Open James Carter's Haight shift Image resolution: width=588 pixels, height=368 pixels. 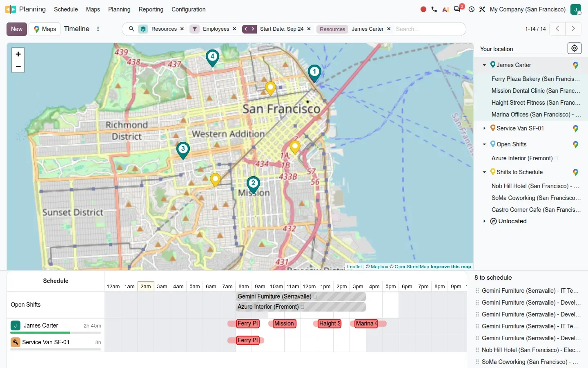coord(329,323)
